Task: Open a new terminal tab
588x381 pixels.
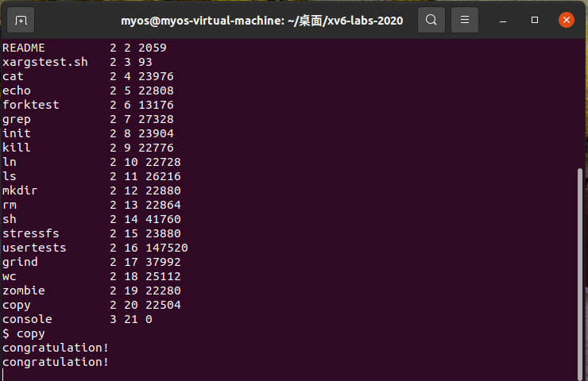Action: (21, 20)
